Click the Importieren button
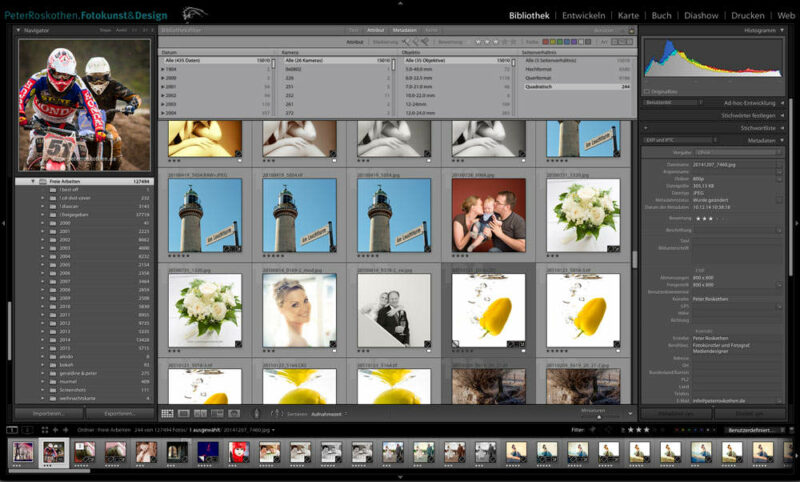This screenshot has width=800, height=482. [48, 413]
